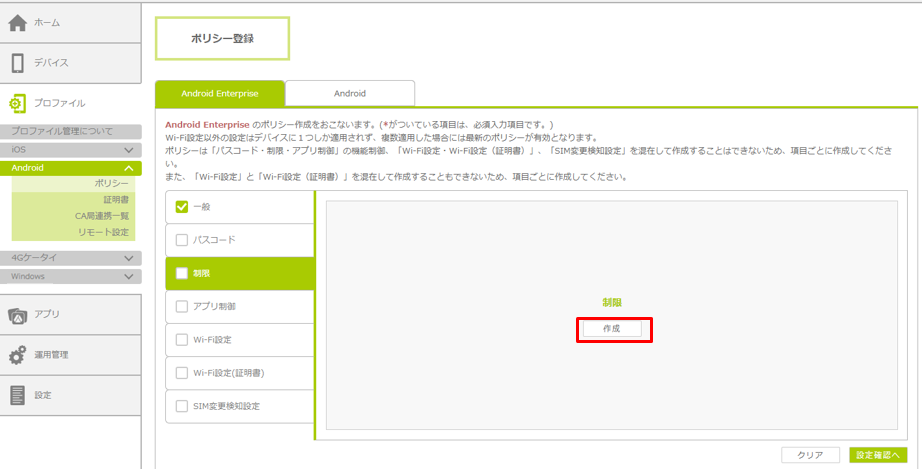Viewport: 922px width, 469px height.
Task: Select the Profile gear-phone icon
Action: [17, 103]
